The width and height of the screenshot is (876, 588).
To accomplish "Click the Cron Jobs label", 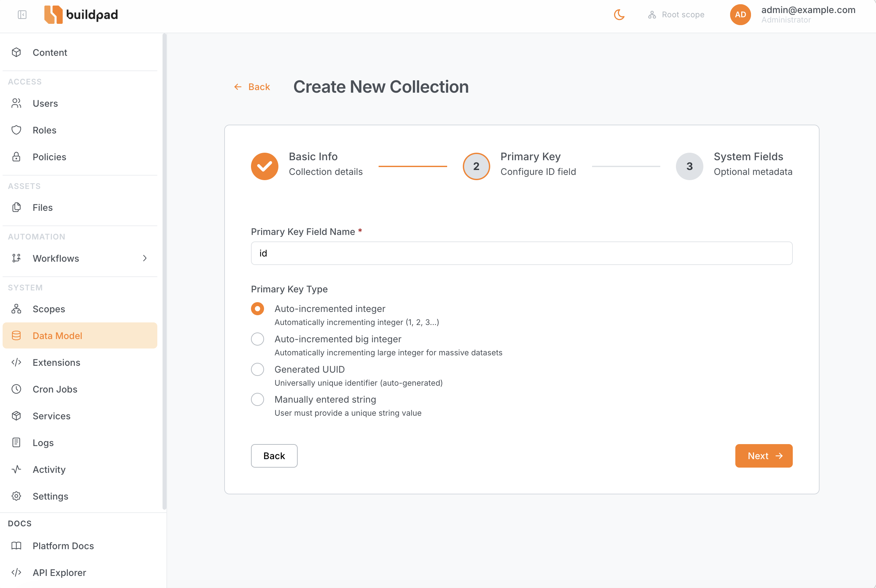I will click(x=55, y=389).
